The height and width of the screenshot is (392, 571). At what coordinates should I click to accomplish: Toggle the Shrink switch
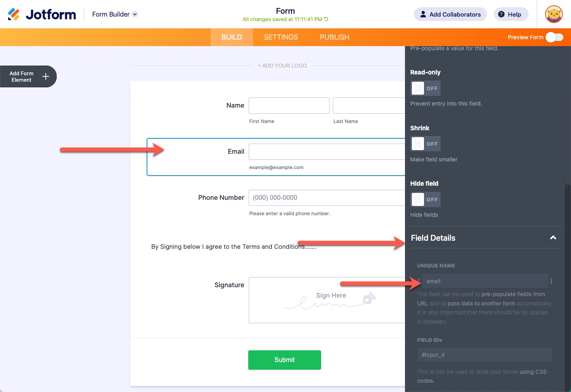[425, 144]
